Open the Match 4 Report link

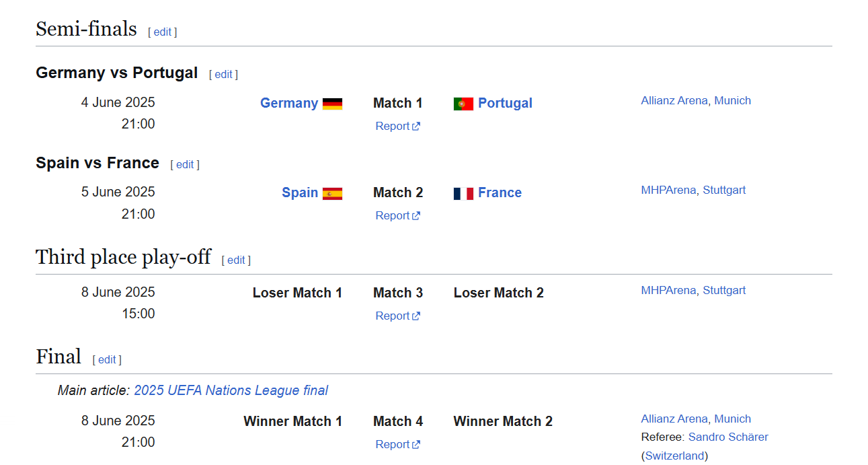[397, 444]
